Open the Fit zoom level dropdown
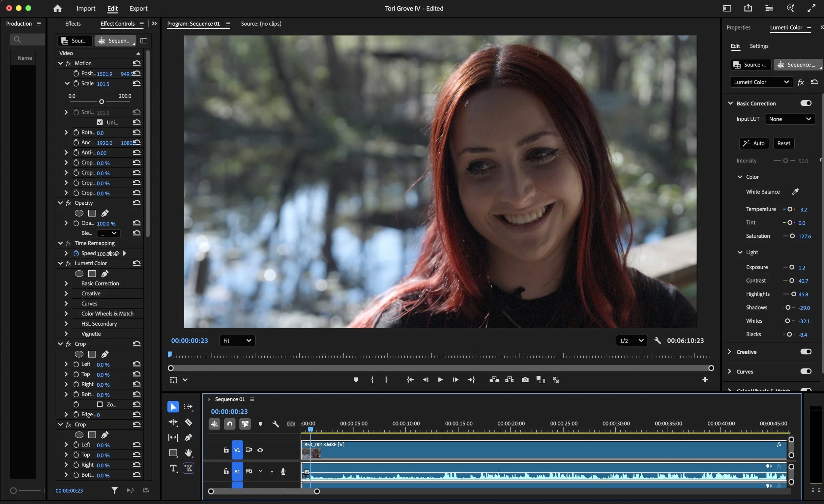The image size is (824, 504). [x=237, y=341]
